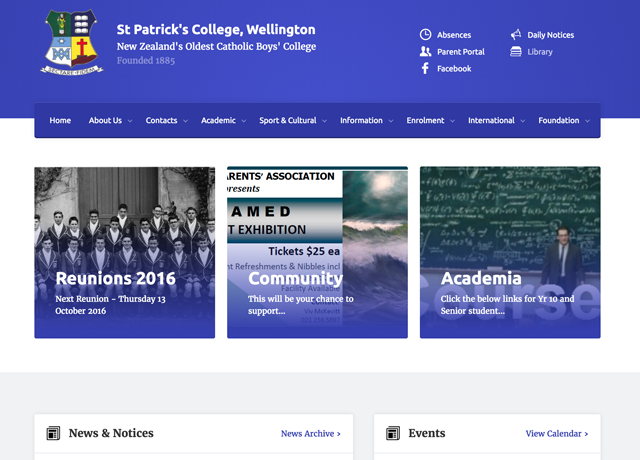Expand the Academic dropdown chevron

pos(244,121)
